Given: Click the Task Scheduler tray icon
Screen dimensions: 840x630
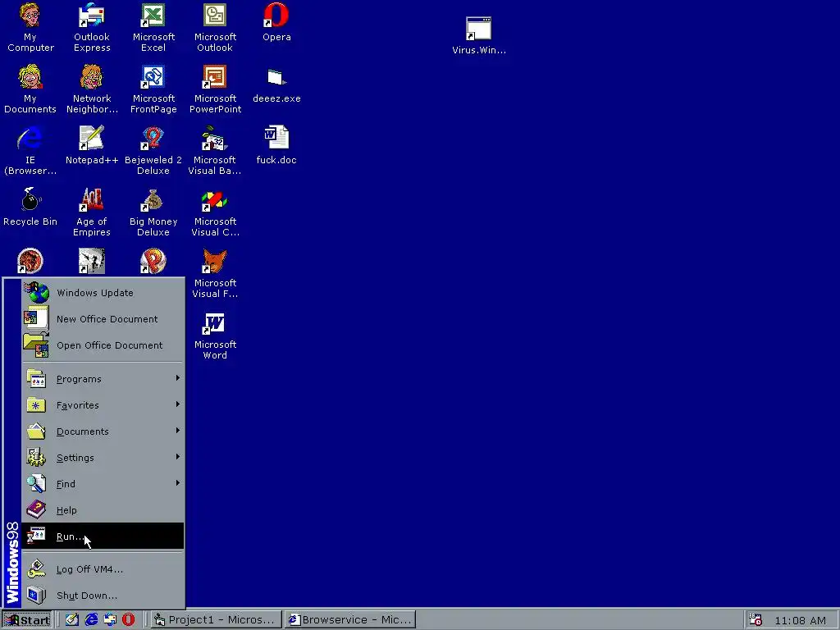Looking at the screenshot, I should 756,620.
